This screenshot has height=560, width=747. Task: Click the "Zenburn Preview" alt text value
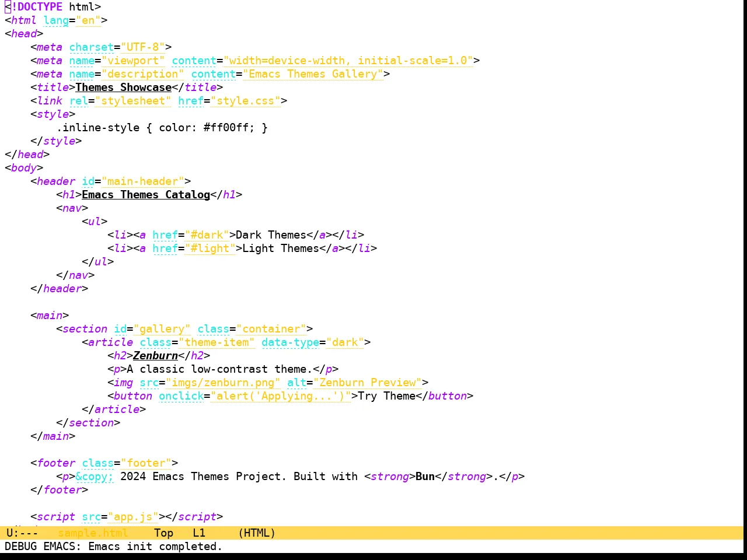[x=368, y=383]
